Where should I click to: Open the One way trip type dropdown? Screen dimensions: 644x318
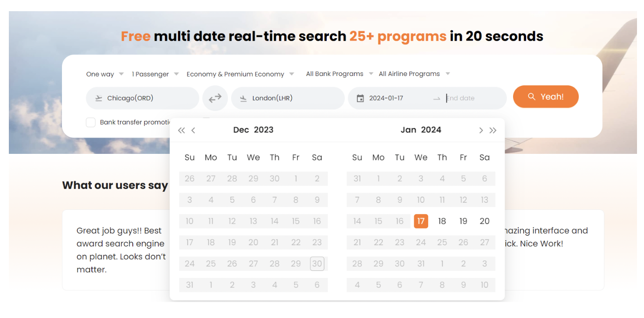tap(105, 74)
